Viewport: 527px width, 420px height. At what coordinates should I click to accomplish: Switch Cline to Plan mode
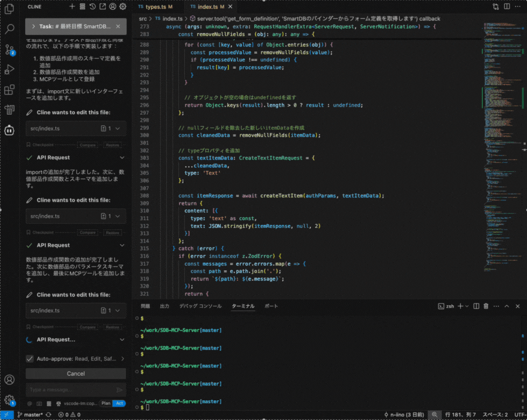pos(106,404)
